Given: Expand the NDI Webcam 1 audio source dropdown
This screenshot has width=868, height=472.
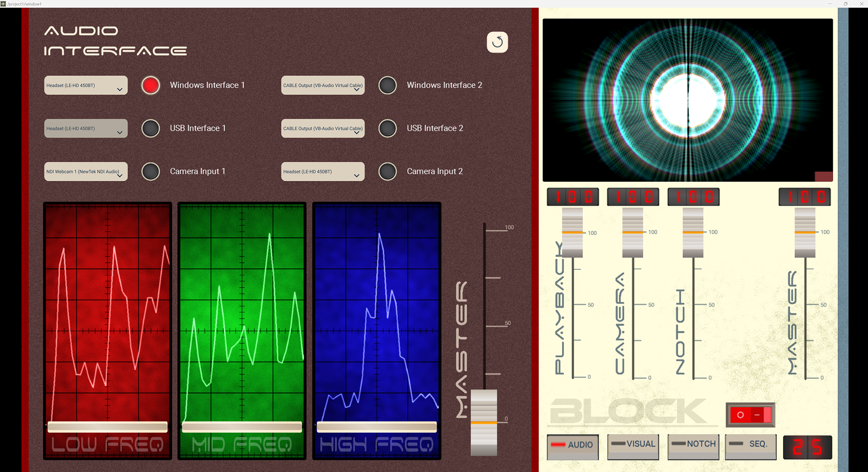Looking at the screenshot, I should pyautogui.click(x=85, y=171).
